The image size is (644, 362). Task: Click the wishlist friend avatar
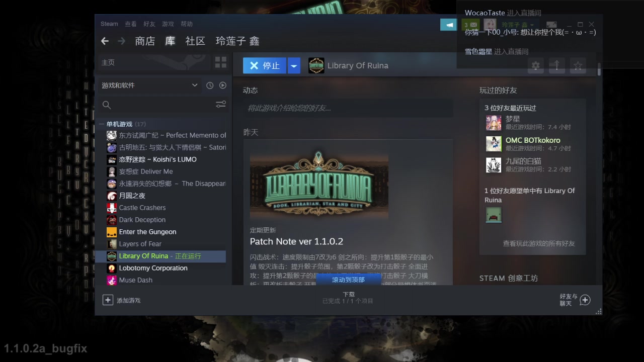point(494,215)
